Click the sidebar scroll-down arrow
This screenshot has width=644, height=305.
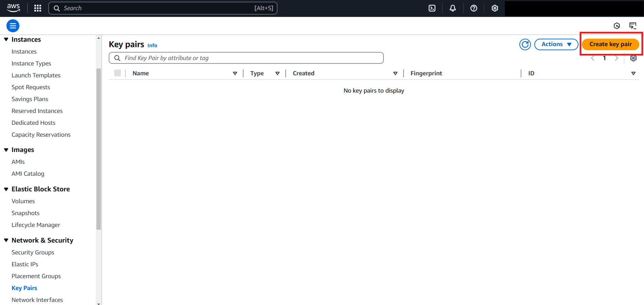tap(99, 303)
